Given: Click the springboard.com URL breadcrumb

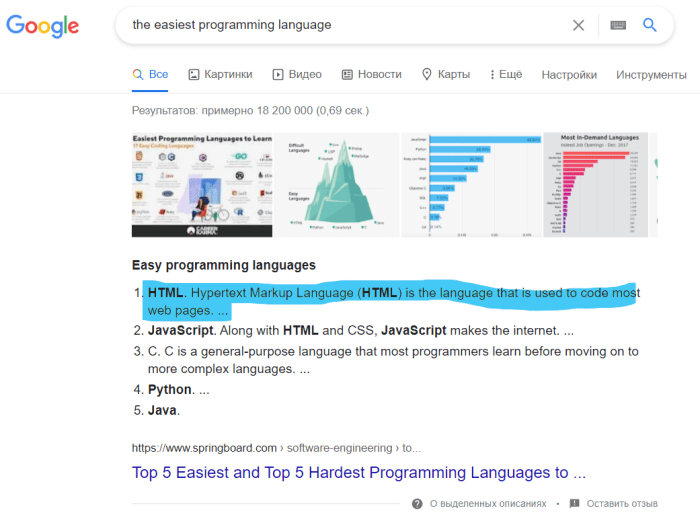Looking at the screenshot, I should [276, 448].
